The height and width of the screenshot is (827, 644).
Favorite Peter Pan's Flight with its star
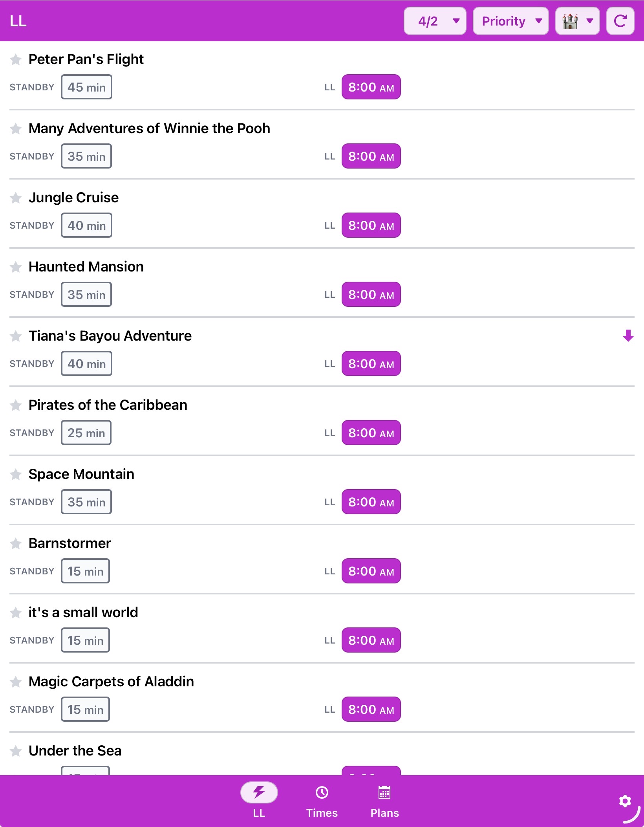point(16,59)
